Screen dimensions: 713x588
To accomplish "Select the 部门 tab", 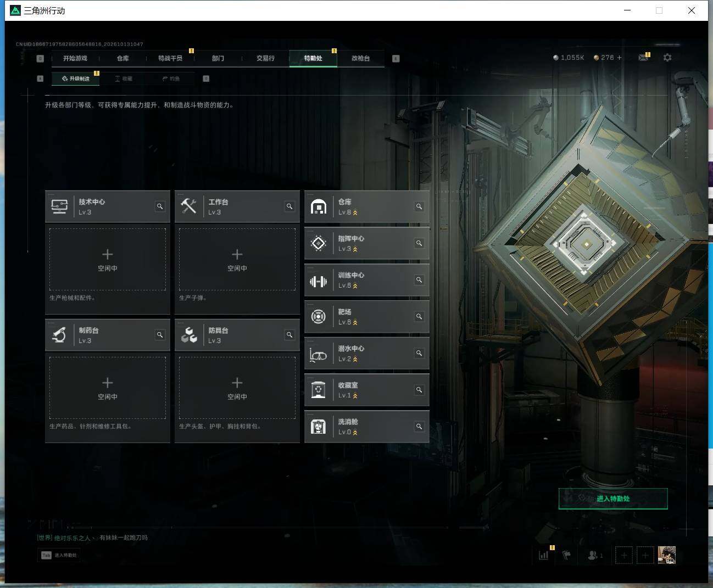I will (218, 58).
